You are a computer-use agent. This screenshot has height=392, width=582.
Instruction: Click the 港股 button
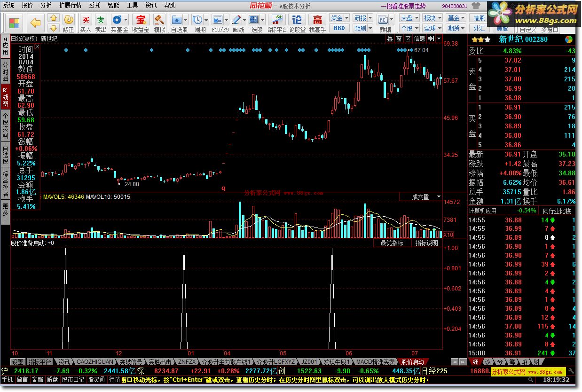[x=479, y=18]
